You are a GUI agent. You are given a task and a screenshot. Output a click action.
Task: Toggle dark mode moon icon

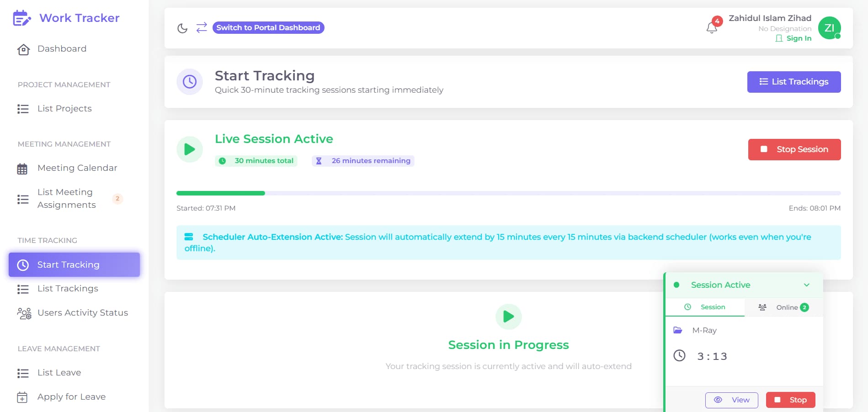pos(182,28)
